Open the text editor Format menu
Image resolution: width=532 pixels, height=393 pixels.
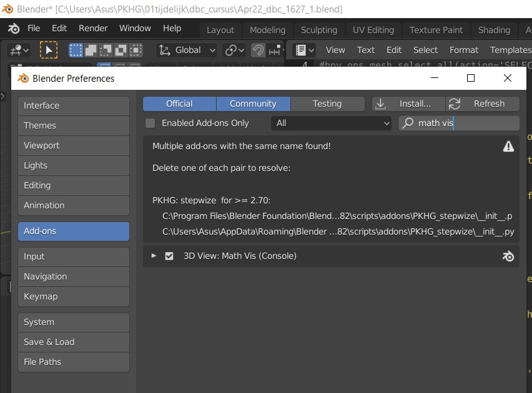[464, 50]
